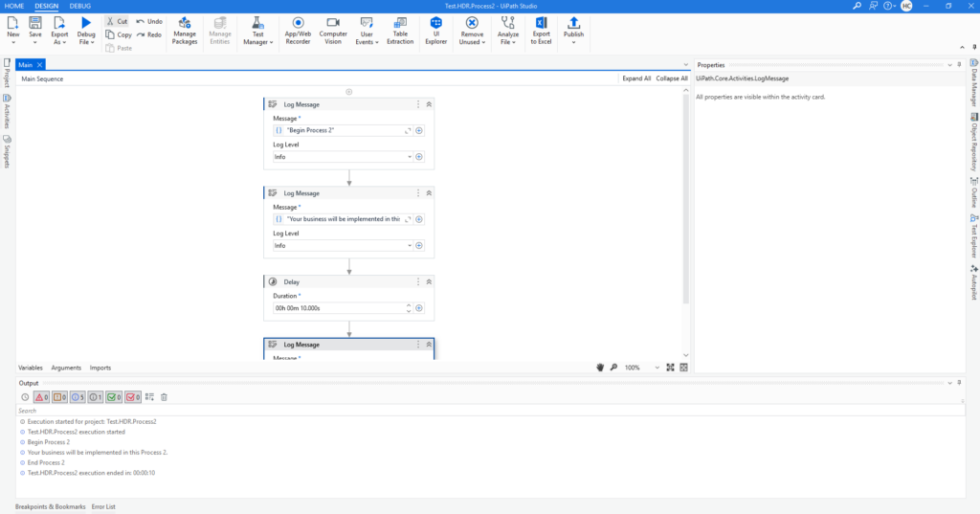Toggle error messages filter in Output
Viewport: 980px width, 514px height.
tap(41, 397)
